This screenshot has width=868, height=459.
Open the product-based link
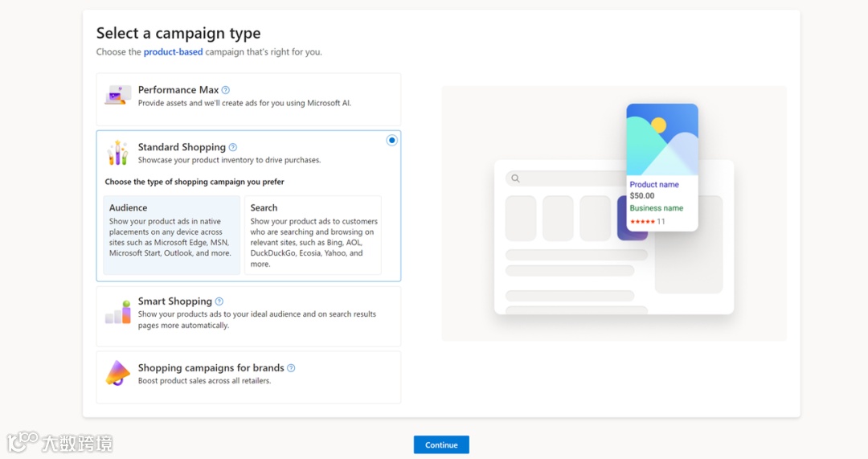tap(174, 52)
